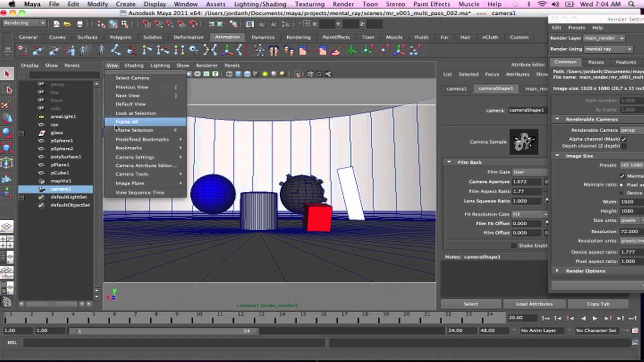Screen dimensions: 644x362
Task: Open the Fit Resolution Gate dropdown
Action: coord(530,214)
